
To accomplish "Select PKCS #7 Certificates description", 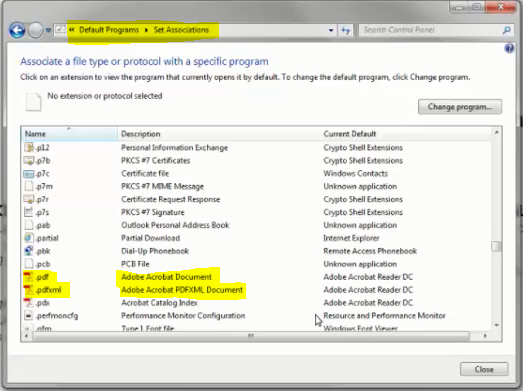I will tap(155, 160).
